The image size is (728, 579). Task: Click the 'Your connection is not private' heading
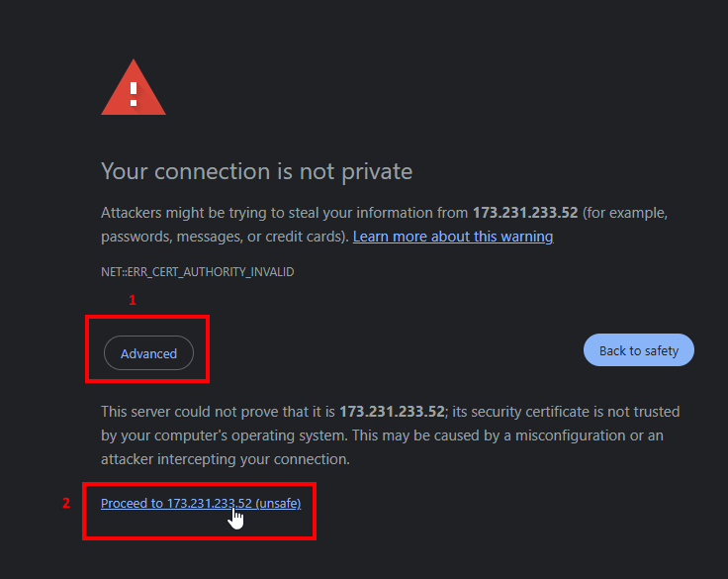pos(256,171)
